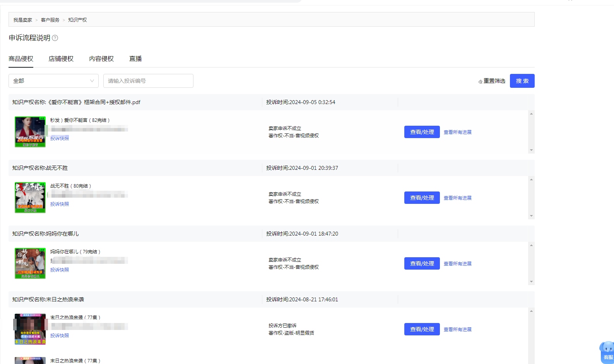Click the 重置筛选 reset filter link
The width and height of the screenshot is (614, 364).
[494, 81]
